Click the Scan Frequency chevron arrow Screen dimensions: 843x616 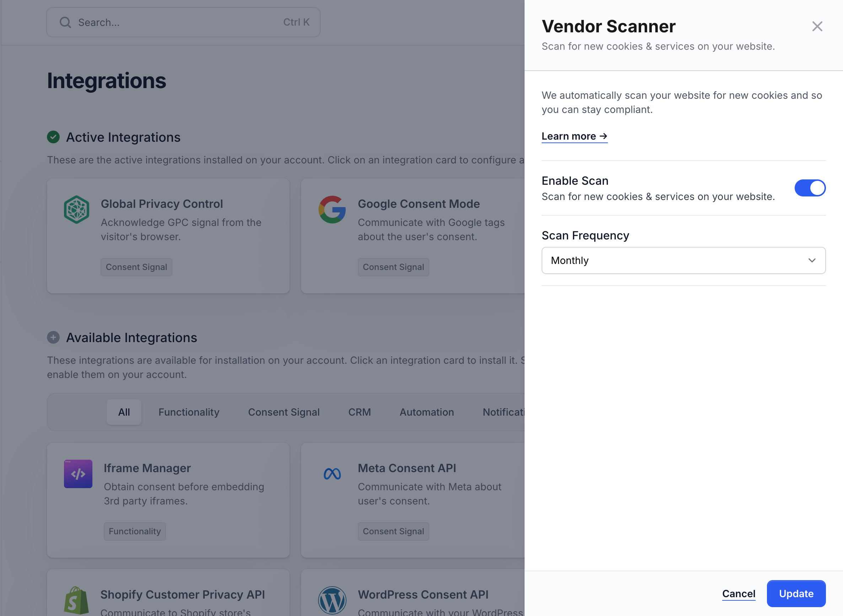[812, 260]
